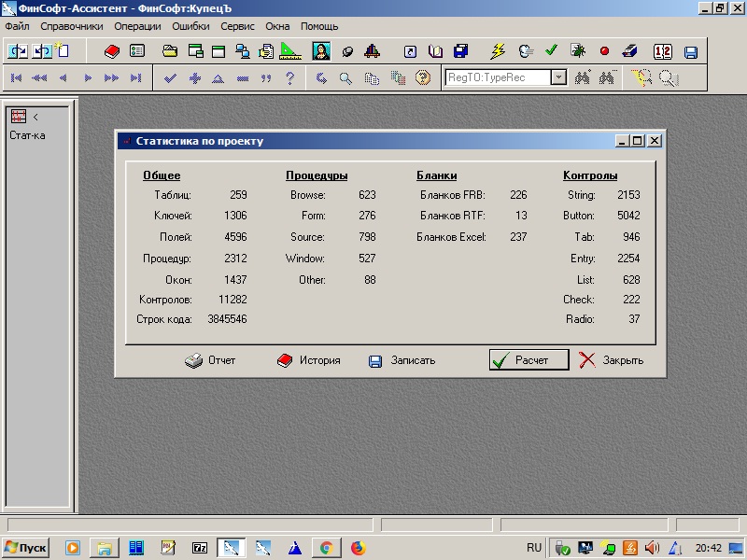Open the Справочники menu

[72, 26]
